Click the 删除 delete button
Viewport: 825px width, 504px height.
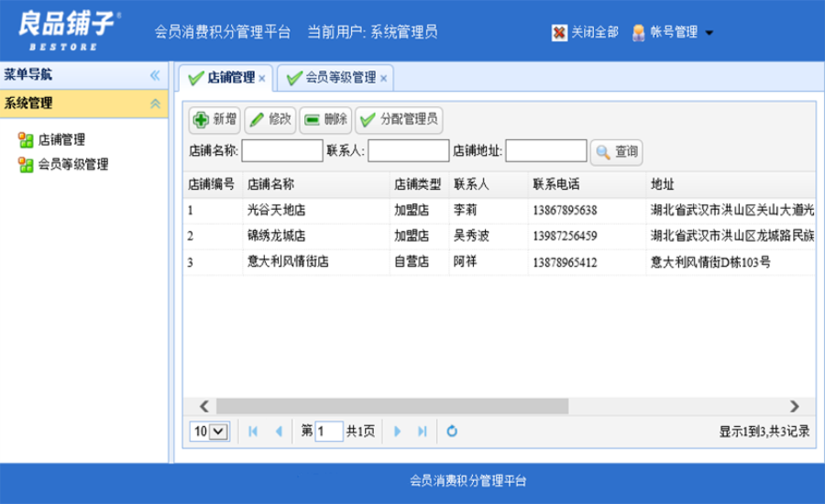pos(325,119)
